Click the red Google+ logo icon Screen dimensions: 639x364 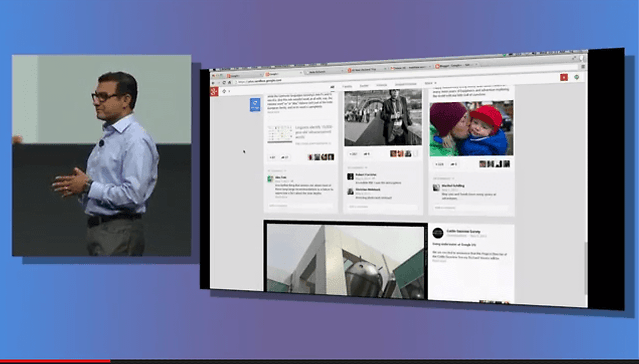214,91
